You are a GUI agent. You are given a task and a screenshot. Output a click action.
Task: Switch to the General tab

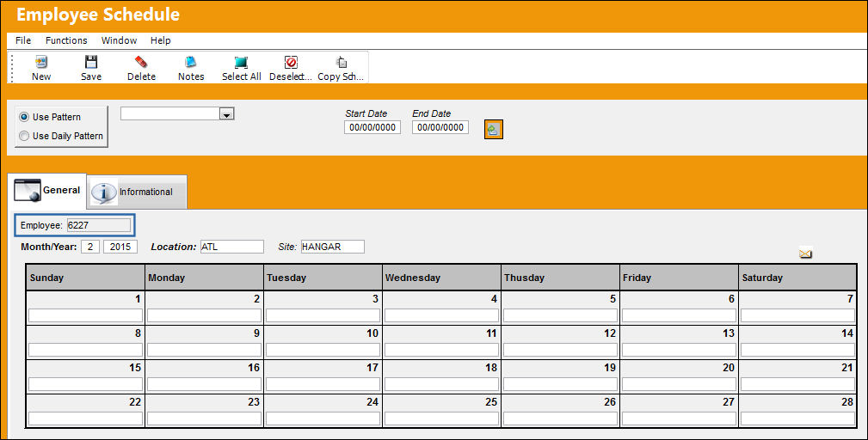[47, 191]
